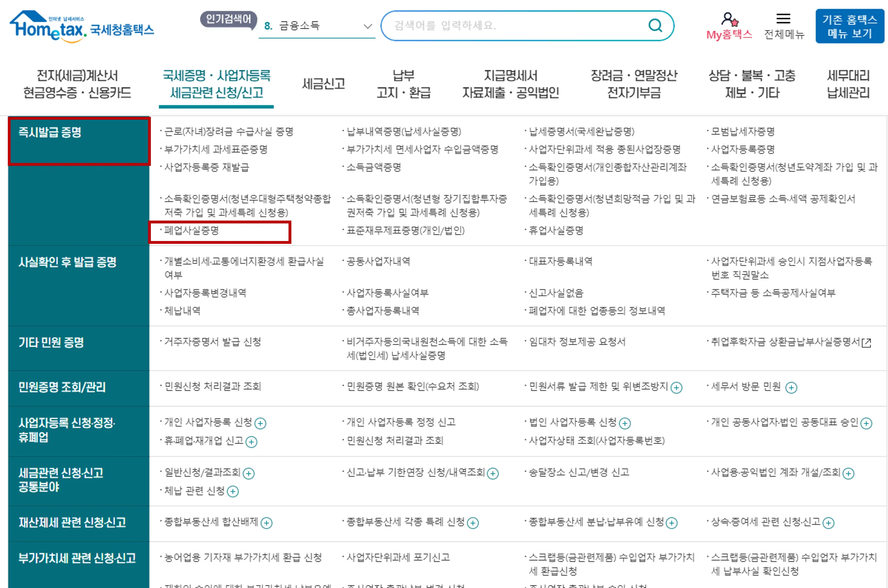Click the plus icon beside 세무서 방문 민원
Viewport: 888px width, 588px height.
point(791,388)
